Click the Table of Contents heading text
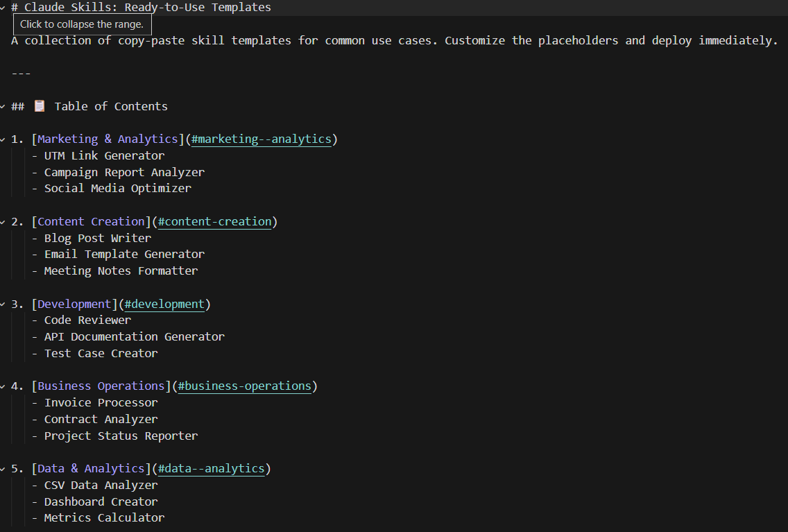Screen dimensions: 788x532 click(x=110, y=106)
